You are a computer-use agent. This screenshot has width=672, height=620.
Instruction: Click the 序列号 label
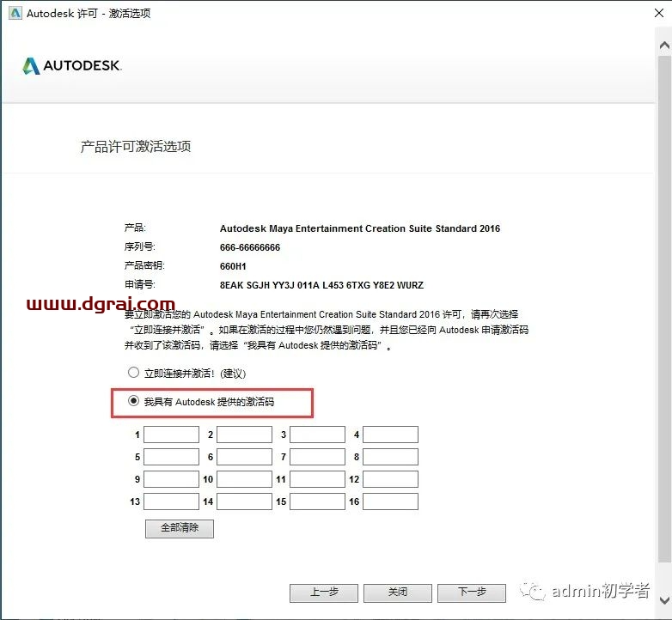tap(140, 246)
